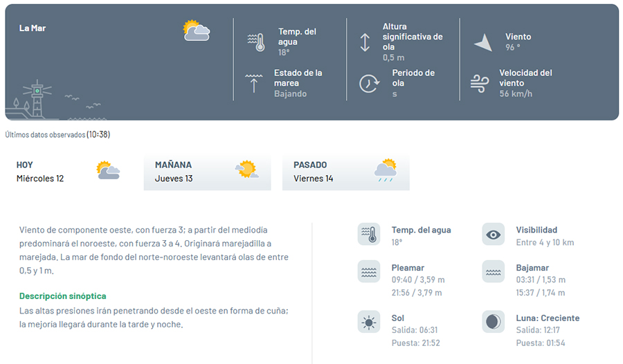Image resolution: width=623 pixels, height=364 pixels.
Task: Click the lighthouse illustration in header
Action: [x=36, y=101]
